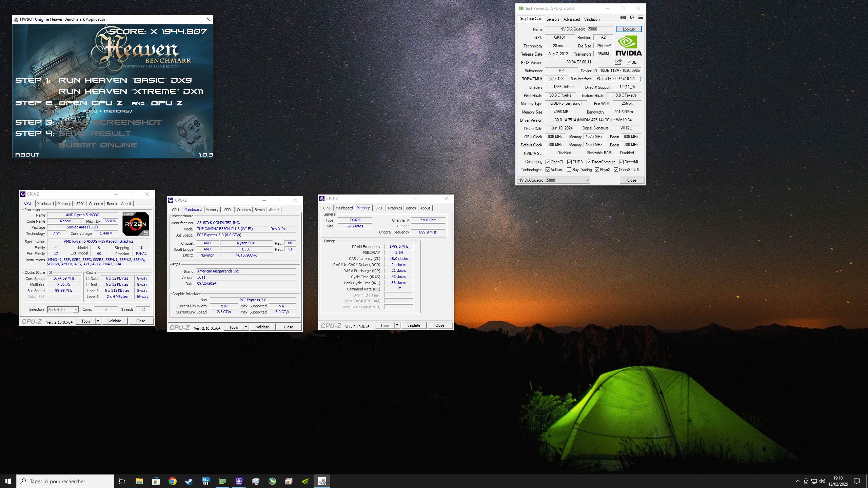Open the monitor graph app on taskbar
The height and width of the screenshot is (488, 868).
click(x=256, y=481)
